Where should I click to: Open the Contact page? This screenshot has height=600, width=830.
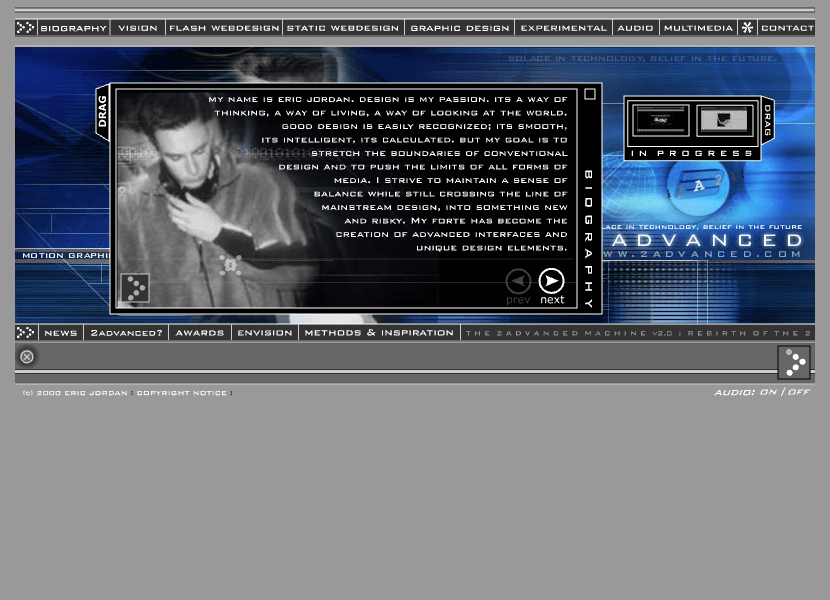787,28
